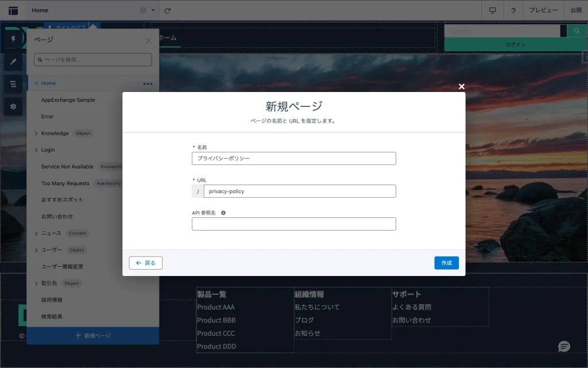This screenshot has height=368, width=588.
Task: Click the API reference name info icon
Action: 223,213
